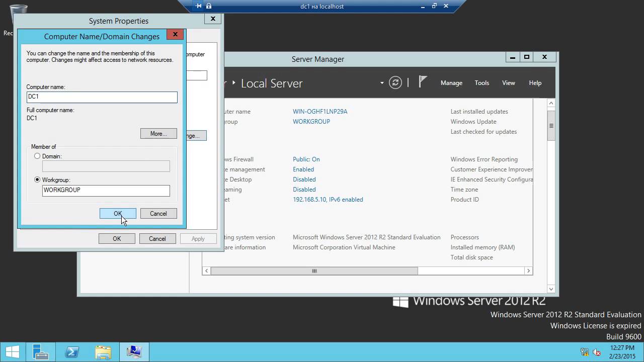Open the View menu in Server Manager
Viewport: 644px width, 362px height.
pos(509,83)
